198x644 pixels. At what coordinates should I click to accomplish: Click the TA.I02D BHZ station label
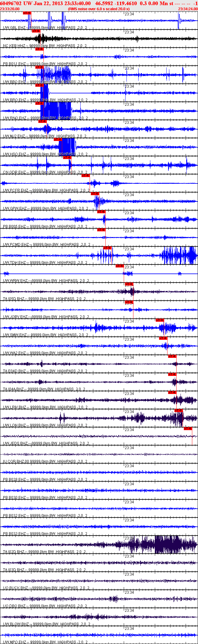click(x=44, y=552)
